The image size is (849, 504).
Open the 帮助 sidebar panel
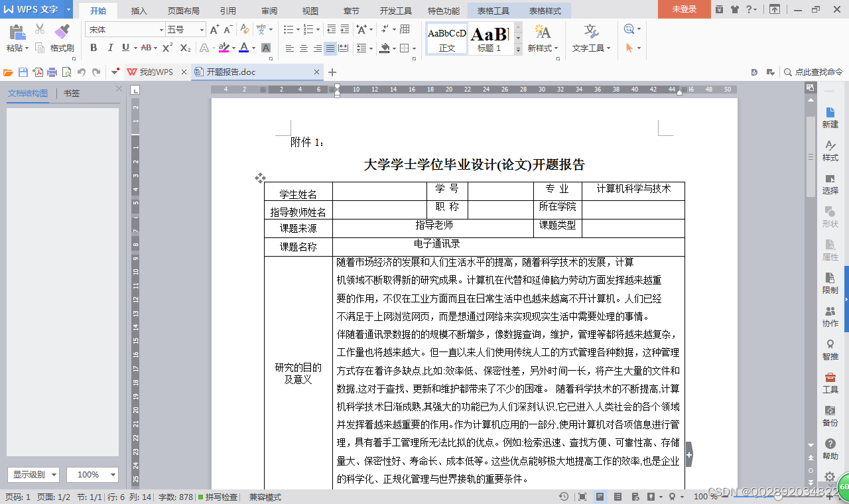(x=830, y=450)
